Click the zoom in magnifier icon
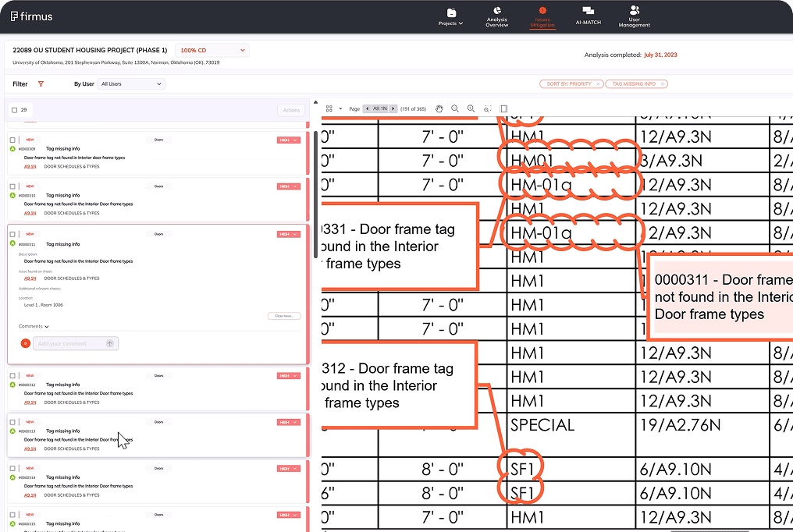The image size is (793, 532). [x=471, y=108]
